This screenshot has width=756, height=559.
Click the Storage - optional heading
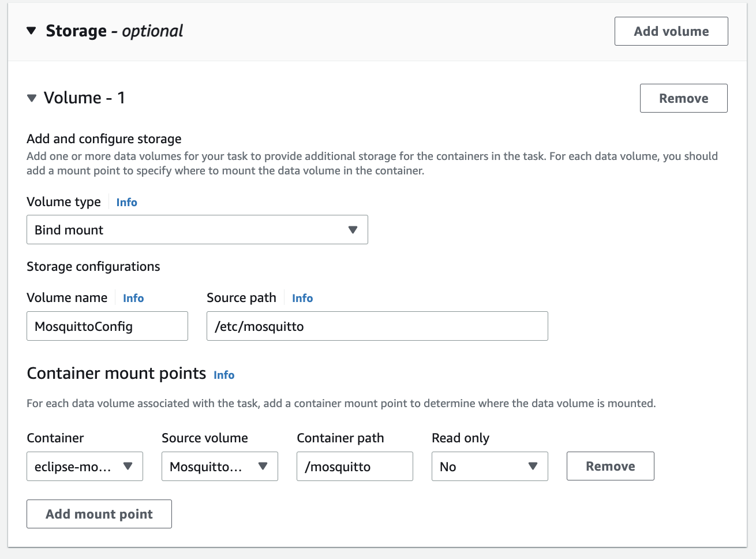114,31
